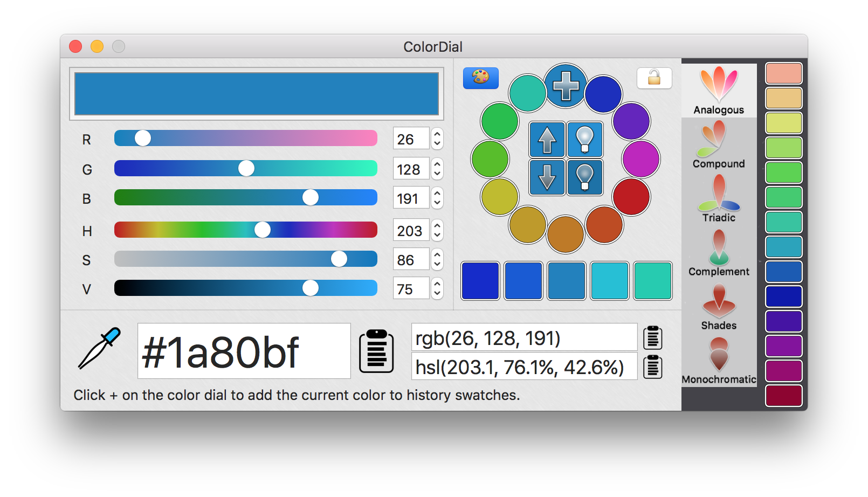Click the tan orange history swatch
This screenshot has width=868, height=497.
pyautogui.click(x=784, y=98)
